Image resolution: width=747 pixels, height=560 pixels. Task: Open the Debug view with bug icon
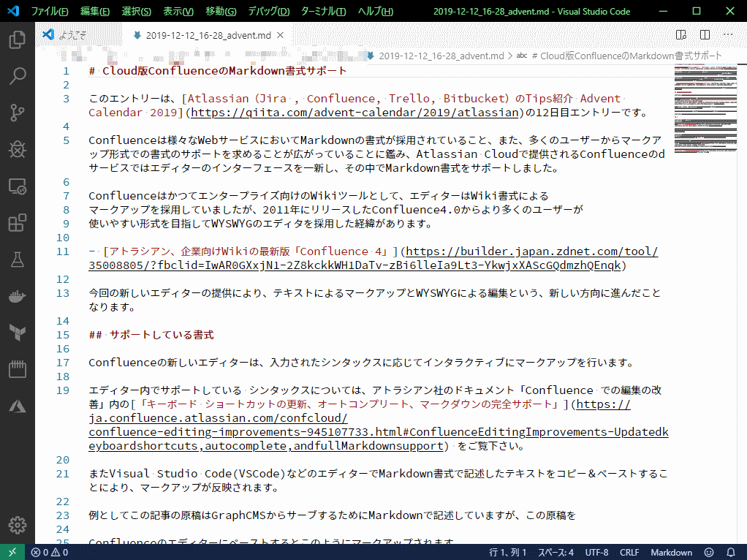17,149
